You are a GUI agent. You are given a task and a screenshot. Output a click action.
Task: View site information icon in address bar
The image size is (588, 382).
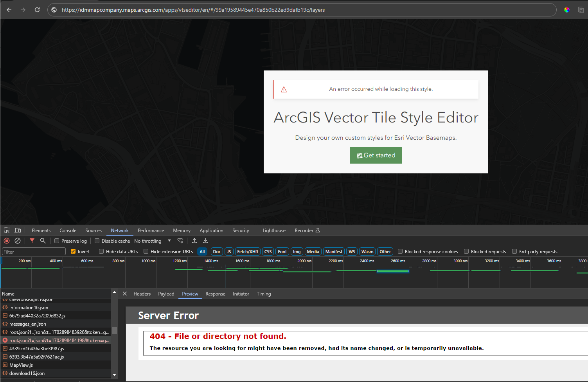[x=54, y=10]
